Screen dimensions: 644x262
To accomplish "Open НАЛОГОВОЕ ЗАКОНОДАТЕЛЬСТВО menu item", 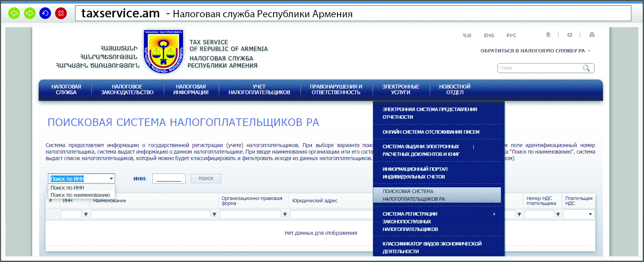I will pyautogui.click(x=127, y=90).
